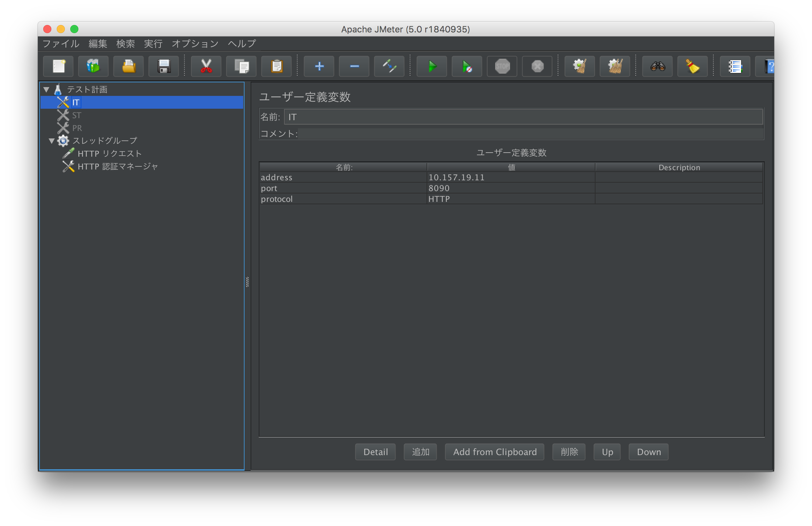Select the HTTP リクエスト tree item

point(109,153)
